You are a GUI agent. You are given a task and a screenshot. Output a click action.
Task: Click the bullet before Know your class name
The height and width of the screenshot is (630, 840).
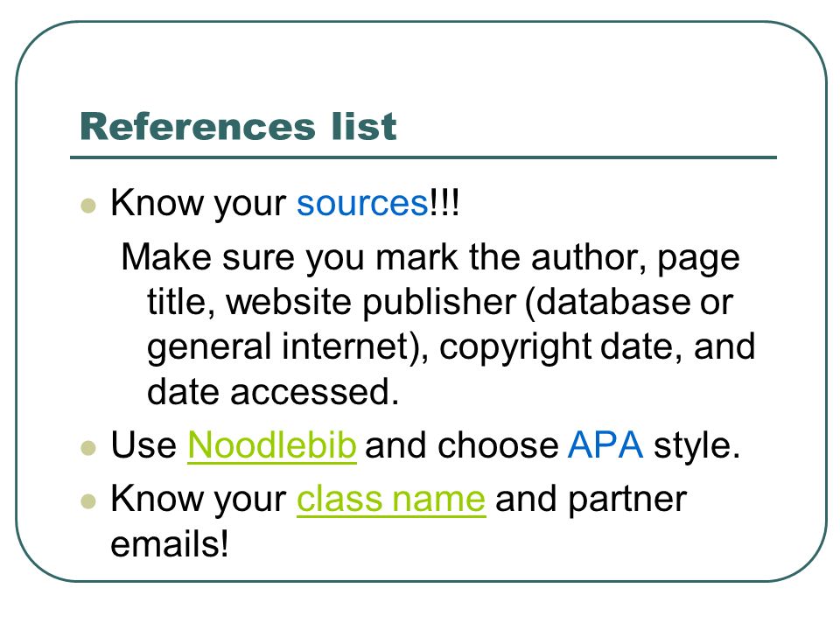pyautogui.click(x=87, y=501)
